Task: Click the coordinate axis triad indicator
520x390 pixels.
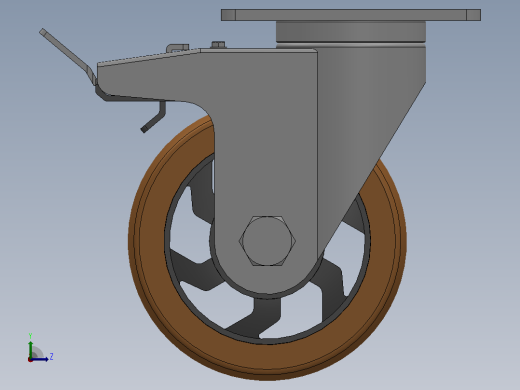Action: coord(40,348)
